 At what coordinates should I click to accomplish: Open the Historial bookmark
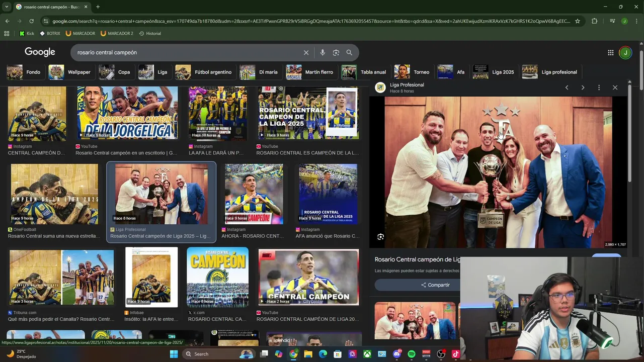(150, 34)
